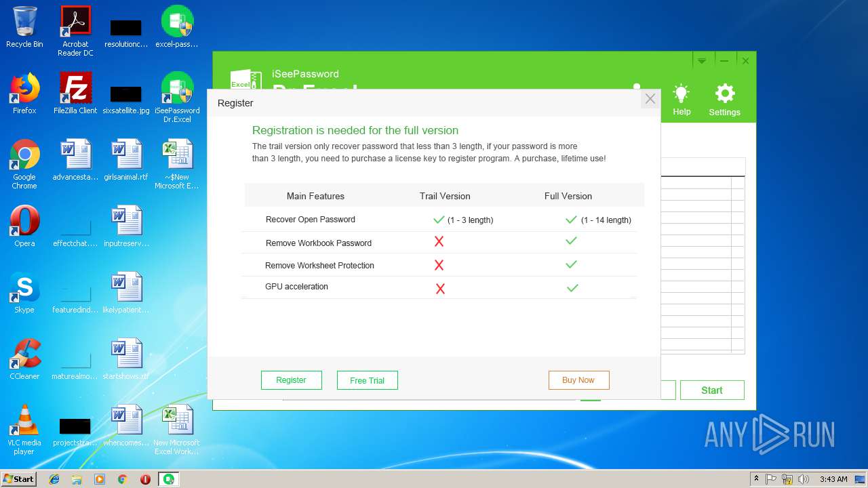Launch Acrobat Reader DC from desktop
The height and width of the screenshot is (488, 868).
[x=75, y=31]
